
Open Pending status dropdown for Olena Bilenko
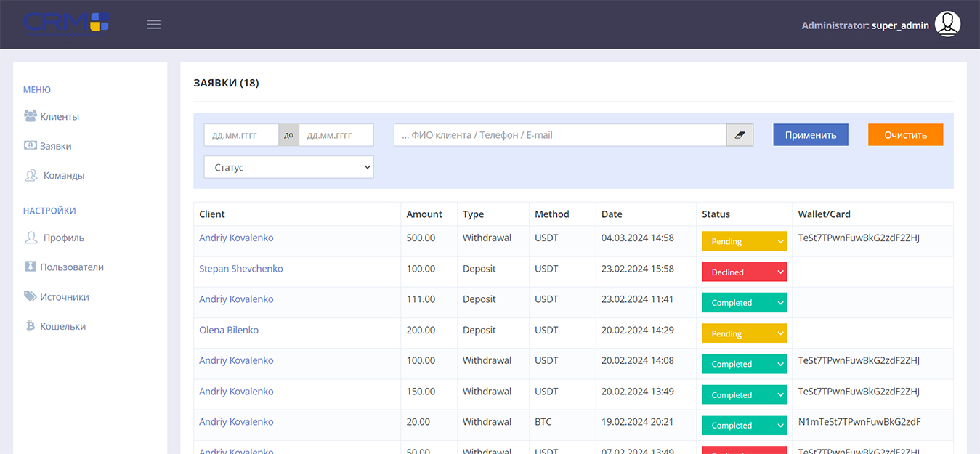(x=744, y=333)
